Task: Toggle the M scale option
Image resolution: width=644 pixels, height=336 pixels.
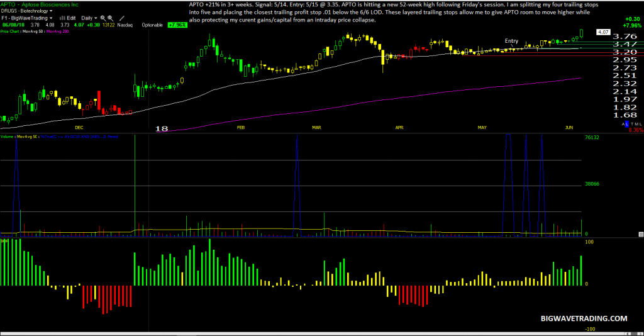Action: click(636, 124)
